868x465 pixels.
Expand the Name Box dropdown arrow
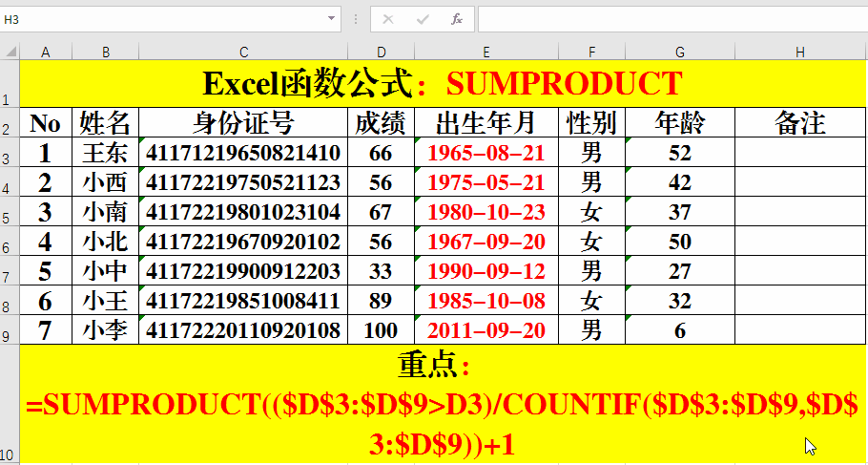click(x=331, y=19)
